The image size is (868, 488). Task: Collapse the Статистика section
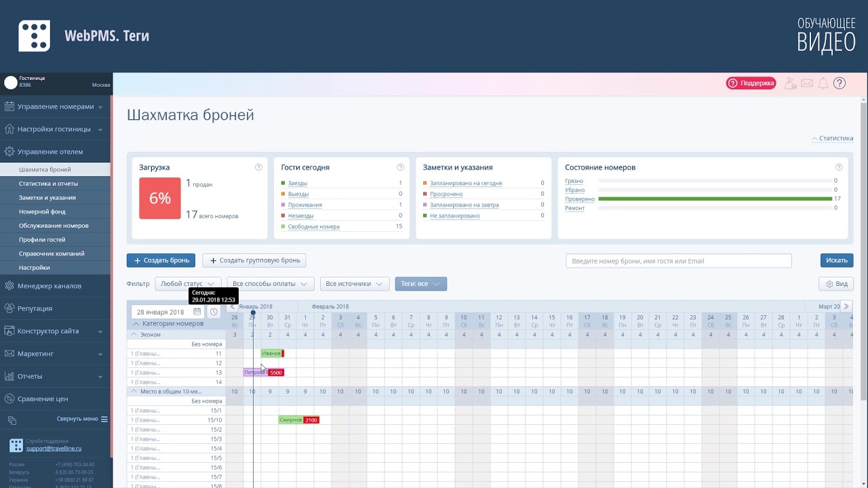tap(832, 138)
